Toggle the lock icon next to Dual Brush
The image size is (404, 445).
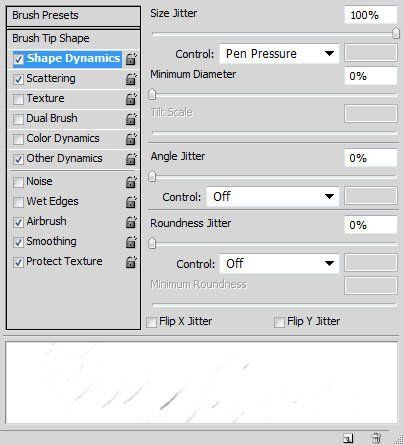coord(131,119)
